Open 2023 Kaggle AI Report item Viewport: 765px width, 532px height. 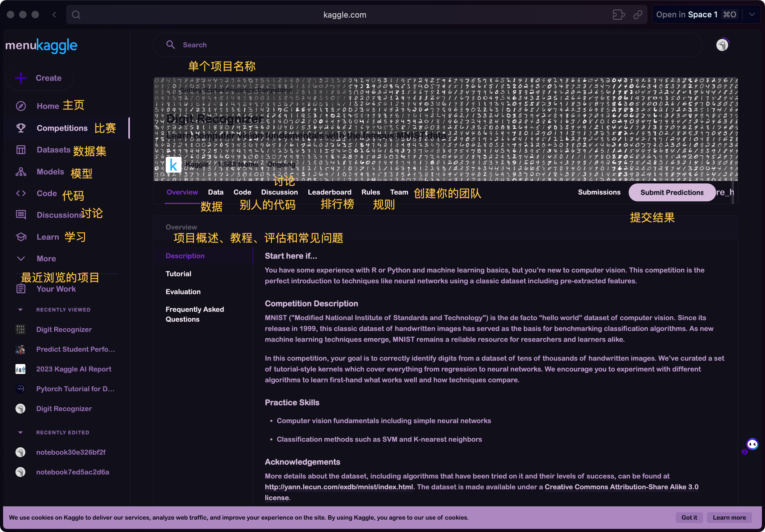point(74,369)
